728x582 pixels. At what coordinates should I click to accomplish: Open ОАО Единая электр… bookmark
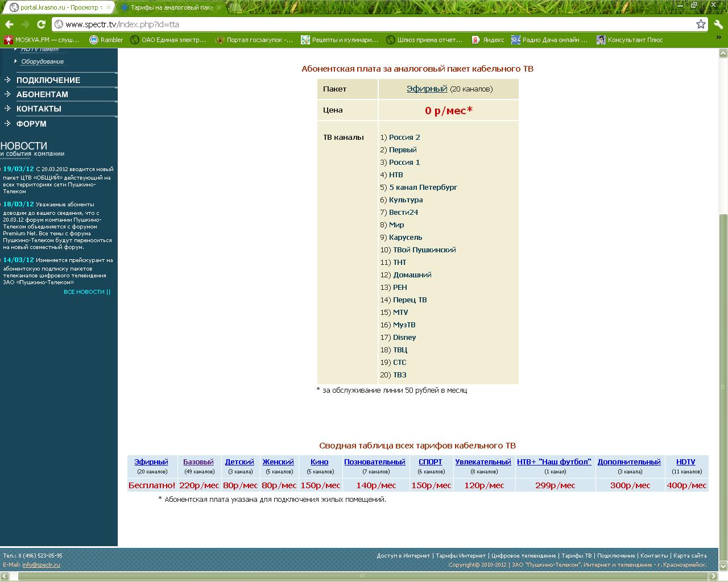(x=168, y=40)
